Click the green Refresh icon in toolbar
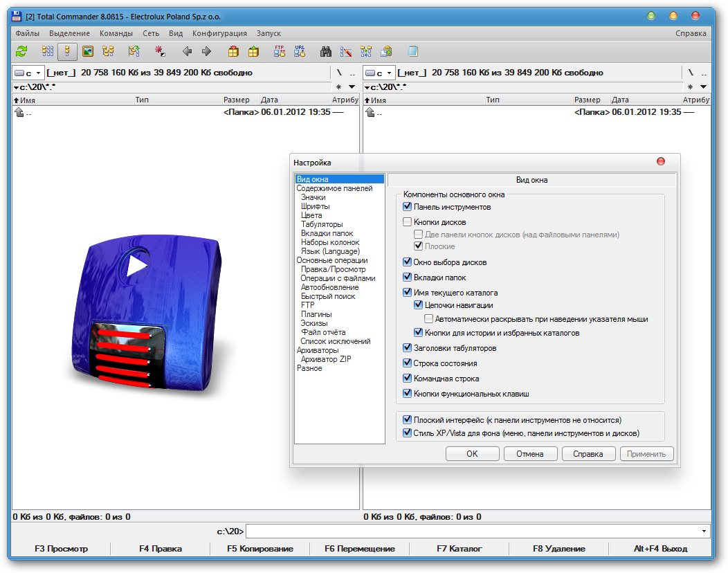The image size is (728, 573). 21,51
